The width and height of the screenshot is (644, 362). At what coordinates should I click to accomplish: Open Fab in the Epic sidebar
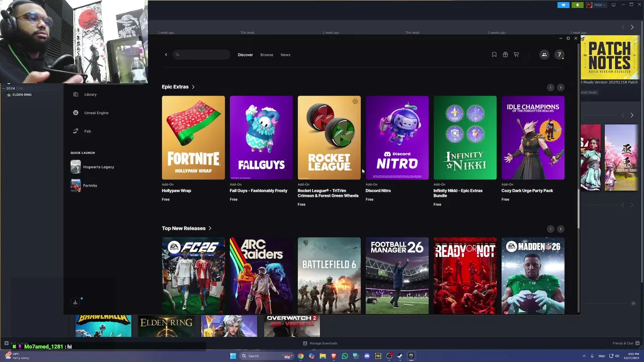point(88,131)
